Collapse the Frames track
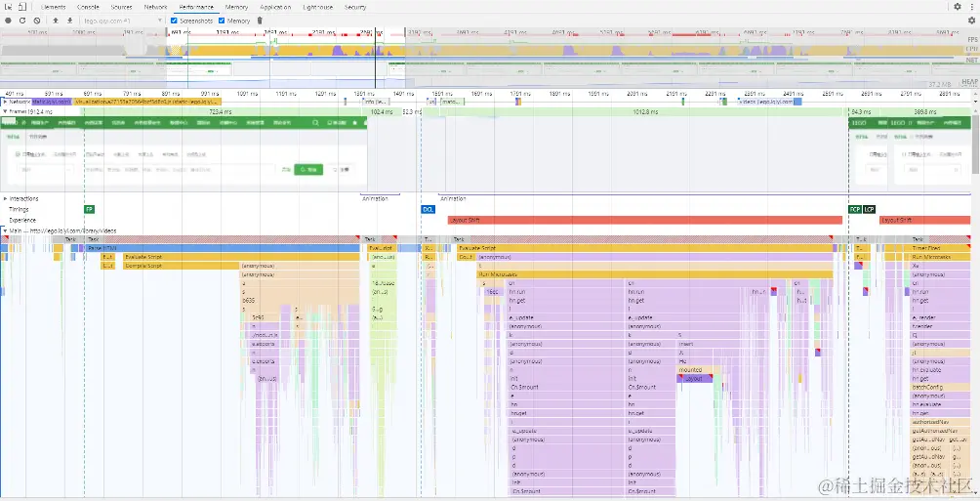Viewport: 980px width, 502px height. coord(5,112)
